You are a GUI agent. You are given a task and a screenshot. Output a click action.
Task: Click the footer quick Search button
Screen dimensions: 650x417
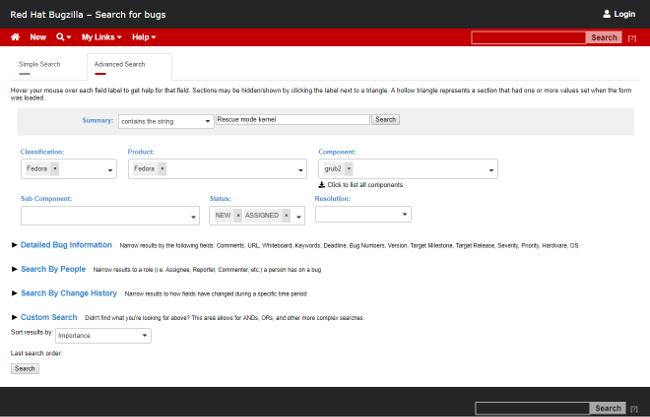point(608,408)
